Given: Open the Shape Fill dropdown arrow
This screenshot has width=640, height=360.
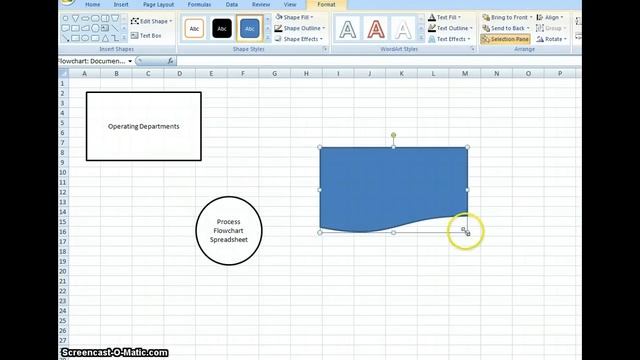Looking at the screenshot, I should pyautogui.click(x=312, y=18).
